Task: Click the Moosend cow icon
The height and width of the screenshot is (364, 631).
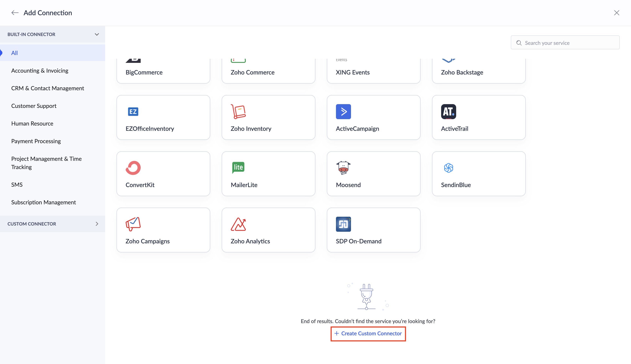Action: click(x=343, y=168)
